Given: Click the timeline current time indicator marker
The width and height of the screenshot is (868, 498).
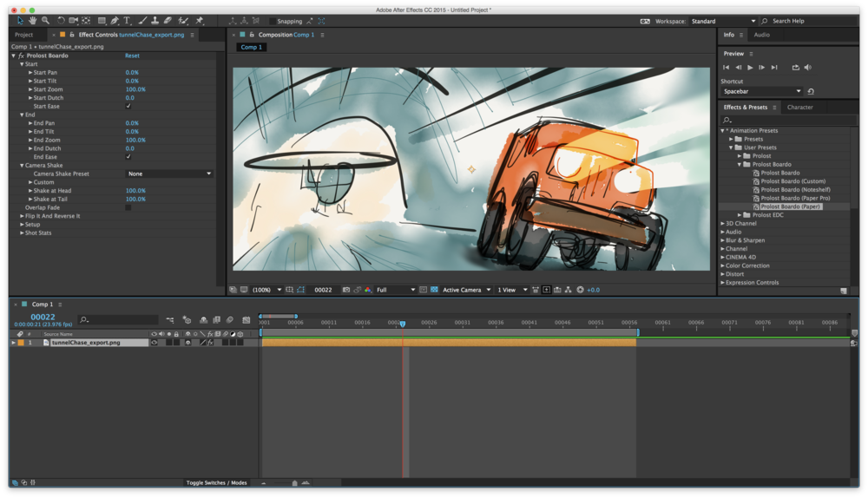Looking at the screenshot, I should pos(403,324).
